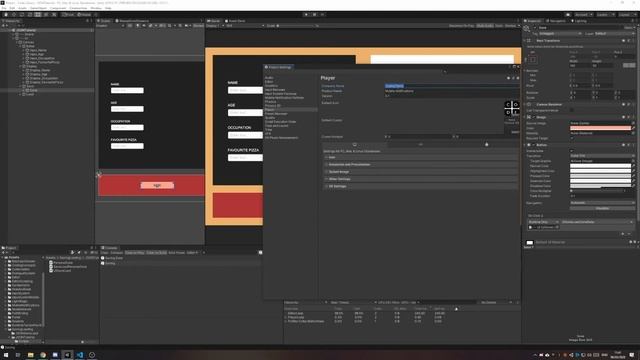Click the Product Name field in Player settings
The width and height of the screenshot is (640, 360).
pos(451,91)
